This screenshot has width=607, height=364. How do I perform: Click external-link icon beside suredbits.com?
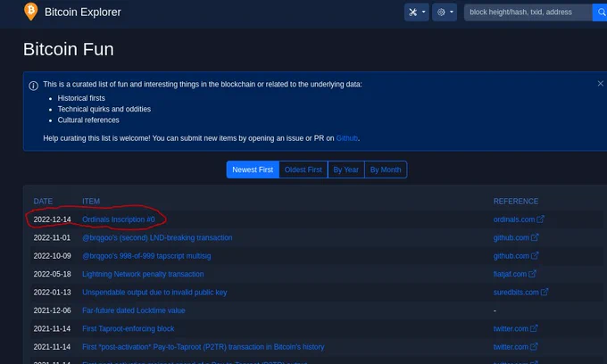point(545,292)
